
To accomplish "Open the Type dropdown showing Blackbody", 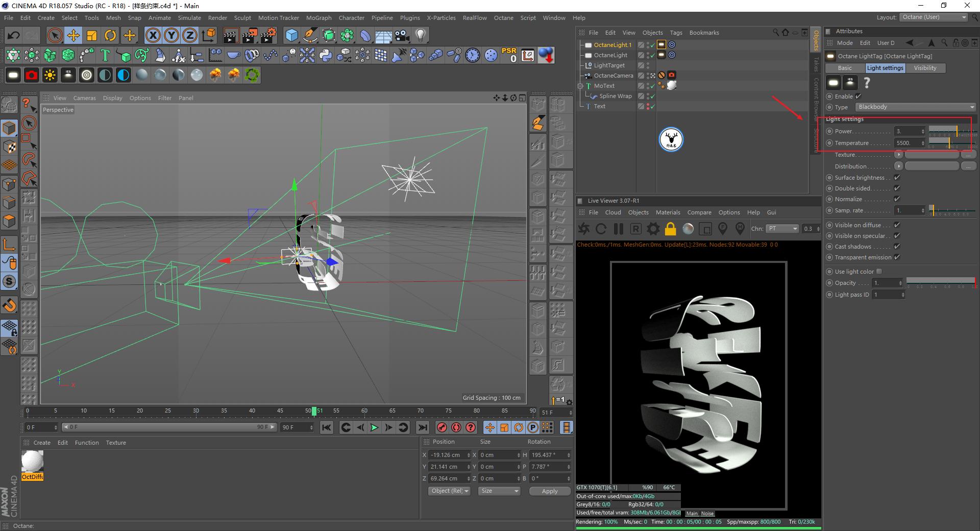I will pyautogui.click(x=914, y=107).
